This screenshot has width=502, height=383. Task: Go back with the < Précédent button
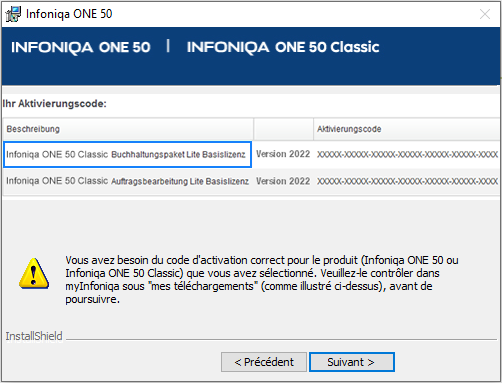(x=264, y=362)
